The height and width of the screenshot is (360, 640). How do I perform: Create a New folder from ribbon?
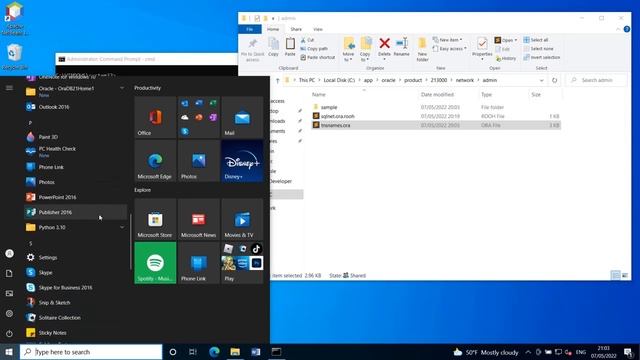pos(422,49)
